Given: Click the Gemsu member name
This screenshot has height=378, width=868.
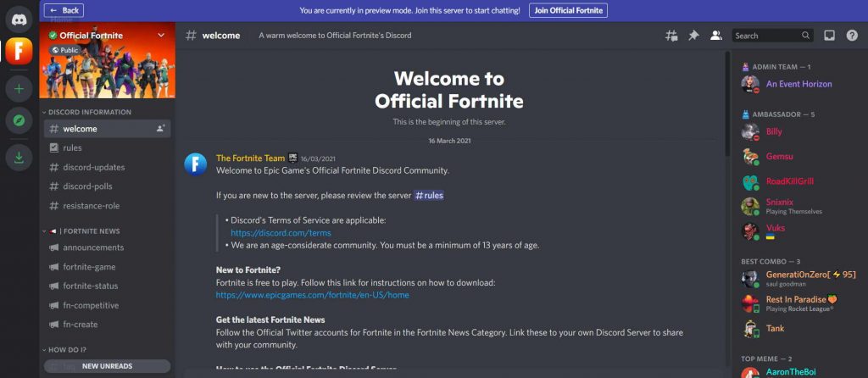Looking at the screenshot, I should 780,157.
